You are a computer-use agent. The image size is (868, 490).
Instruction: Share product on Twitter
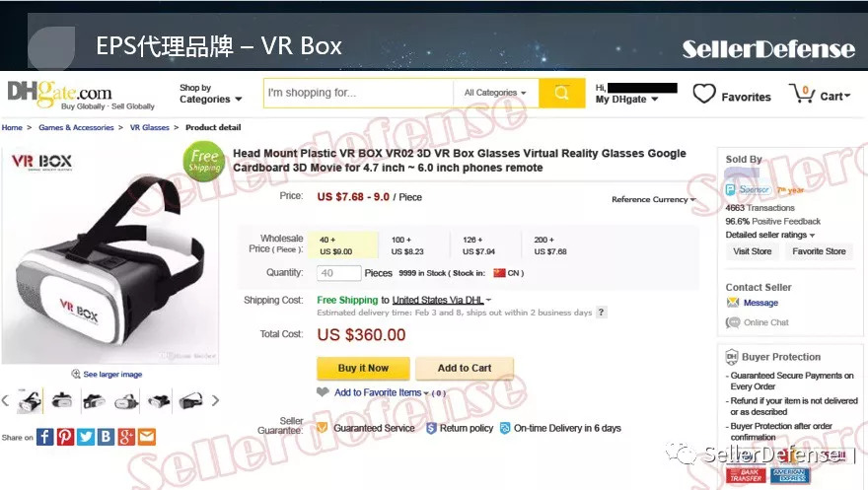click(x=85, y=437)
